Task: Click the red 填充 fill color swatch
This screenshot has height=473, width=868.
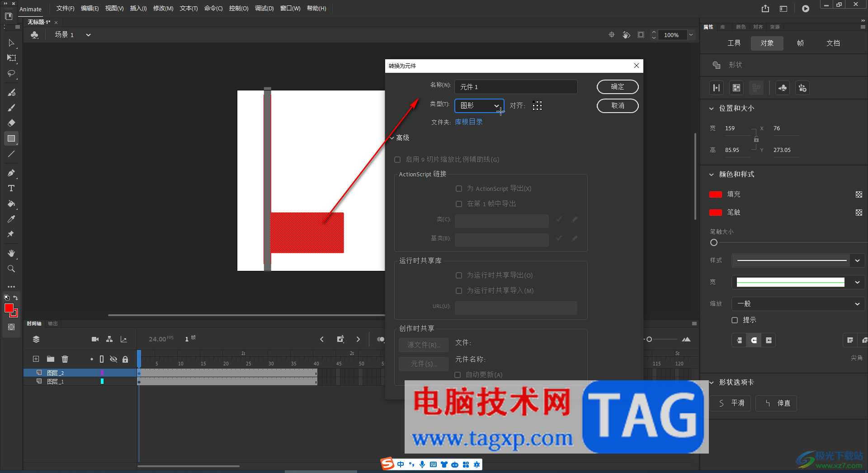Action: point(715,194)
